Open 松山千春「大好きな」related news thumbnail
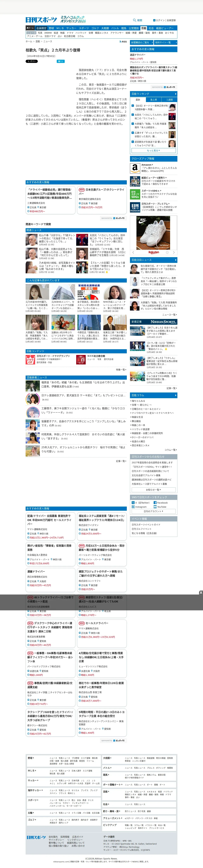Image resolution: width=203 pixels, height=868 pixels. coord(32,240)
